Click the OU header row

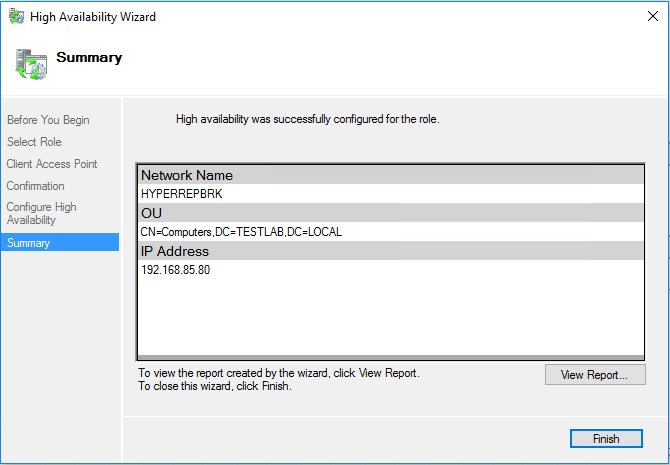(390, 213)
